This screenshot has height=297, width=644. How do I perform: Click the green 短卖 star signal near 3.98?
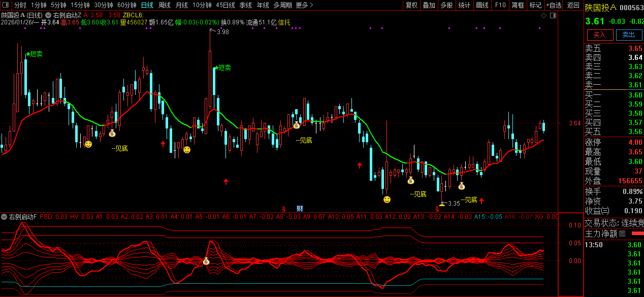[x=215, y=67]
